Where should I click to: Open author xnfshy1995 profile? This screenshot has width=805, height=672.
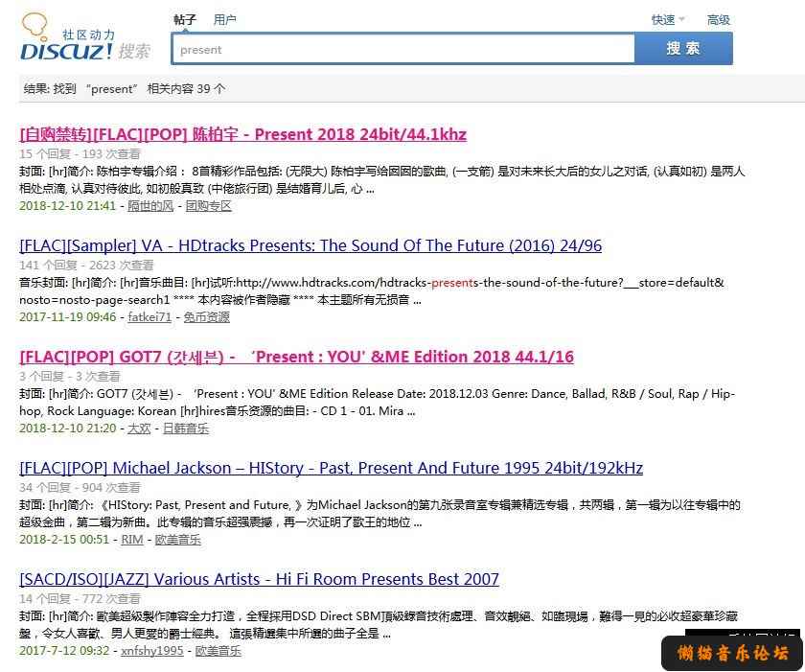(152, 651)
